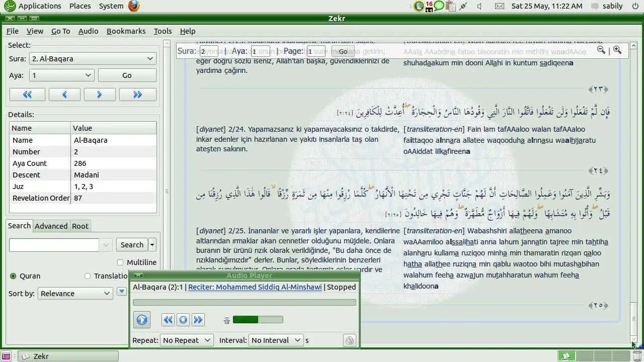Viewport: 644px width, 362px height.
Task: Click the Audio Player progress bar
Action: click(245, 302)
